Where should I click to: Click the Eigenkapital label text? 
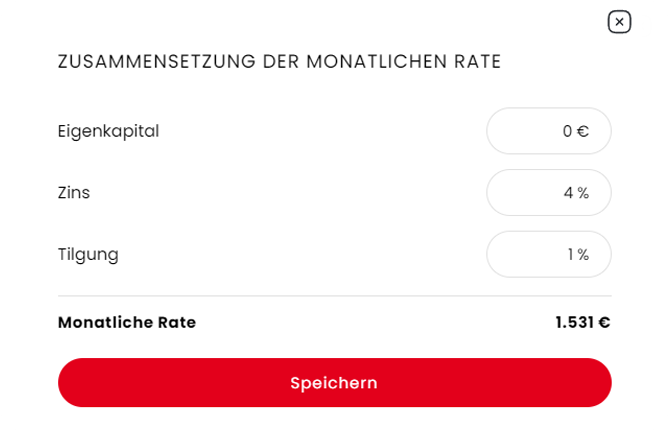108,131
